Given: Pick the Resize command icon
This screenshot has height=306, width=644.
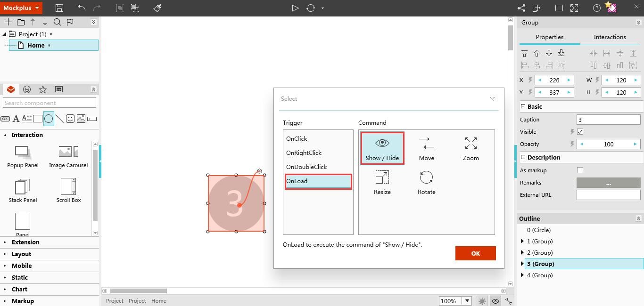Looking at the screenshot, I should [x=382, y=177].
